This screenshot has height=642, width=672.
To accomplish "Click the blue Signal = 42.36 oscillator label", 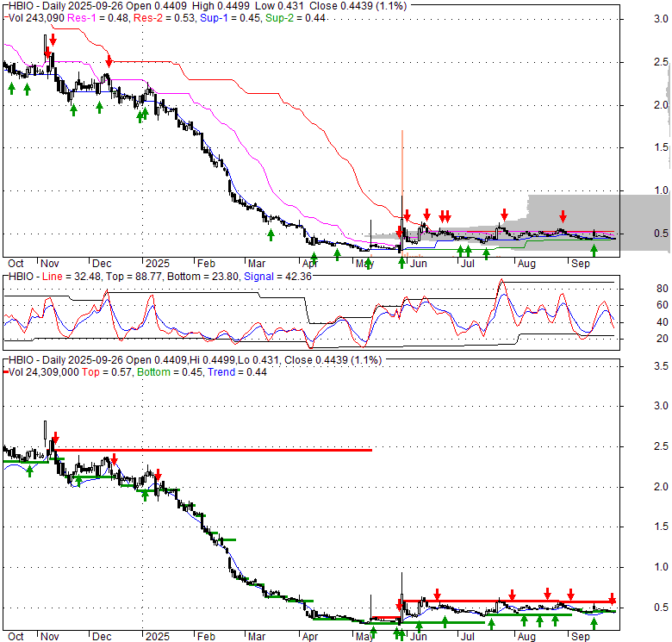I will point(277,277).
